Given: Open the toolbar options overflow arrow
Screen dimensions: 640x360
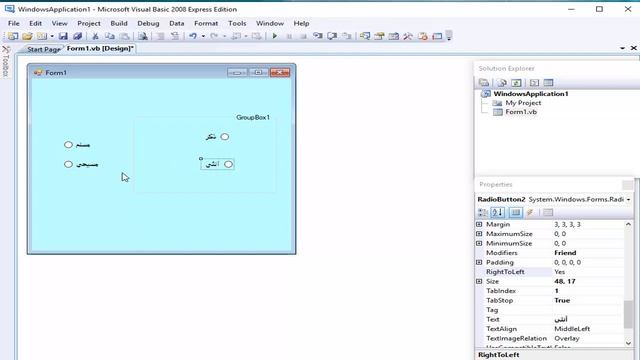Looking at the screenshot, I should [449, 36].
